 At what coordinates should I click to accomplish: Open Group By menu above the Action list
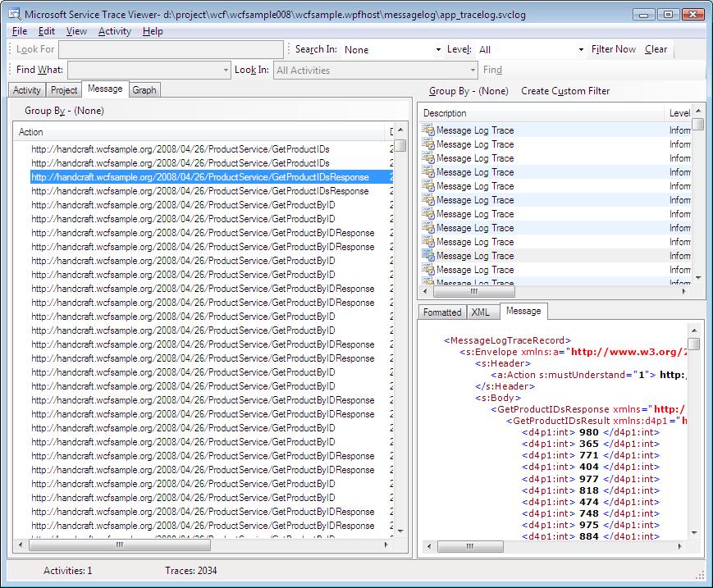coord(64,111)
